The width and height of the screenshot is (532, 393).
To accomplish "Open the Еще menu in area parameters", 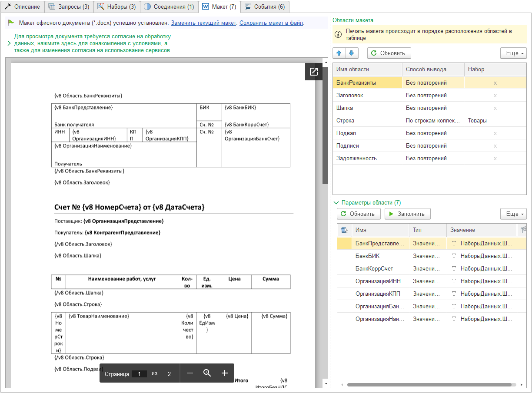I will point(513,214).
